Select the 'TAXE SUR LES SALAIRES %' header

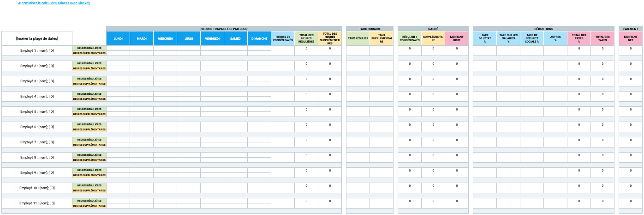tap(508, 38)
